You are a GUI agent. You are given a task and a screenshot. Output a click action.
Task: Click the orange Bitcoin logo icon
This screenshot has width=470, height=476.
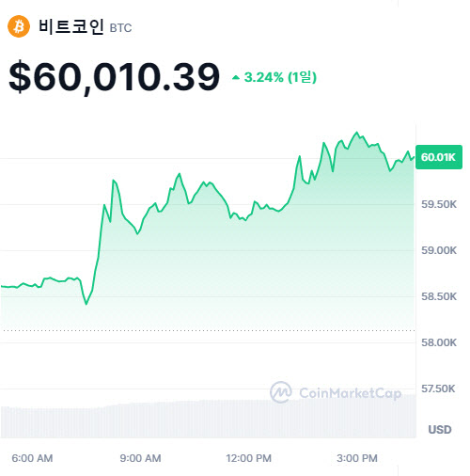click(x=19, y=26)
